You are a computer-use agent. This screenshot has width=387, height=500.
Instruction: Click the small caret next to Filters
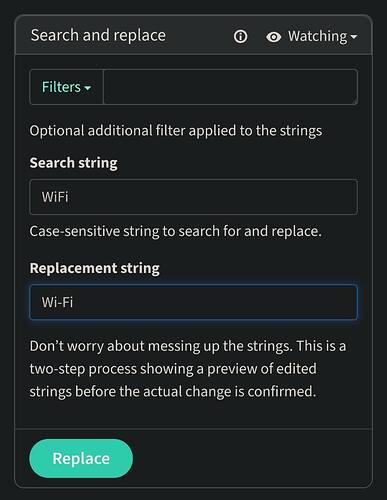point(88,88)
